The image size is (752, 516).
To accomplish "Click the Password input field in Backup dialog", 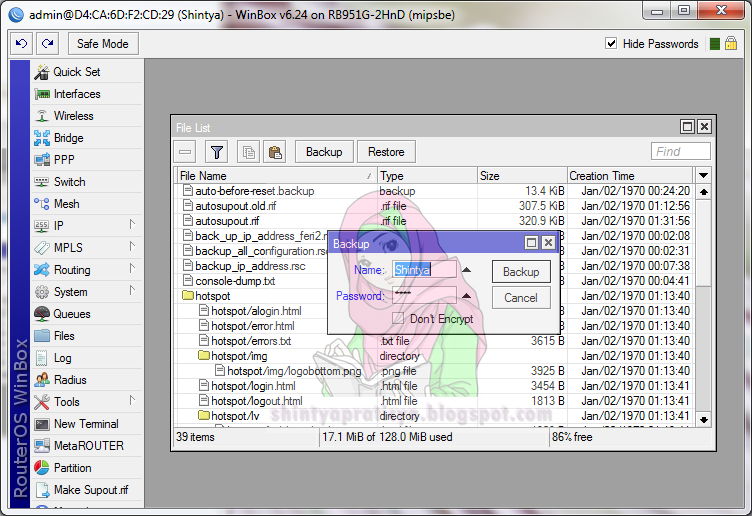I will pyautogui.click(x=424, y=295).
